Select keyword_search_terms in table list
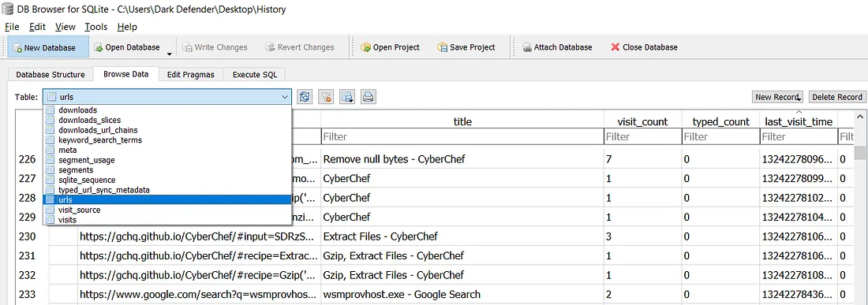Image resolution: width=868 pixels, height=305 pixels. 167,140
